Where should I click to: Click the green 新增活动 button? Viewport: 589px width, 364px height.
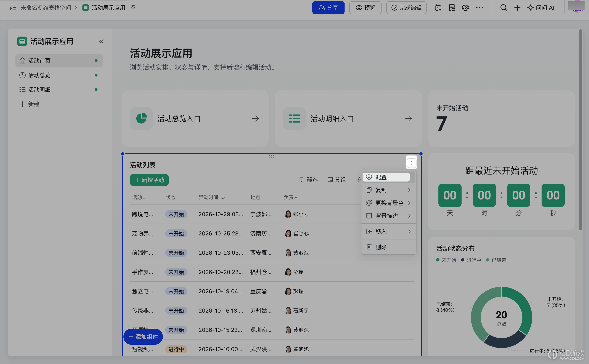tap(149, 180)
